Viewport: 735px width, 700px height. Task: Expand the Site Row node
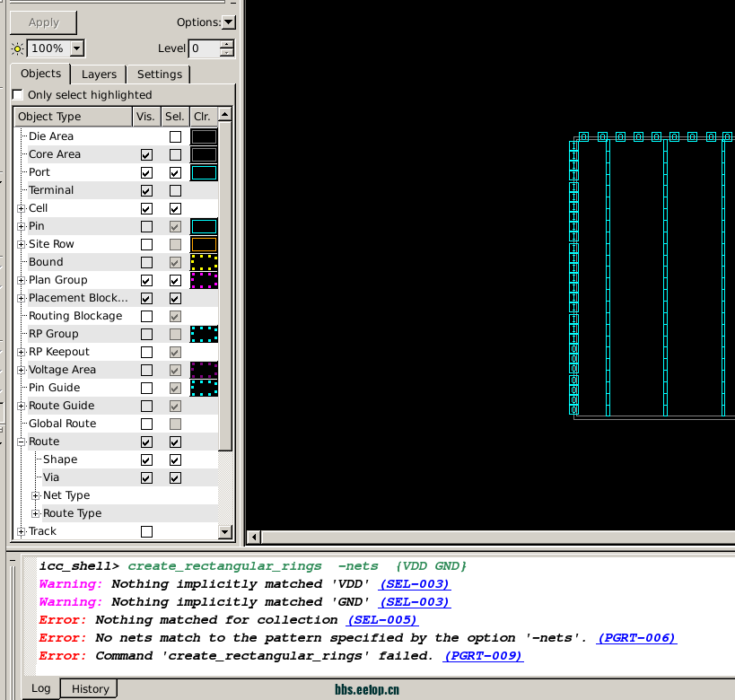tap(22, 244)
